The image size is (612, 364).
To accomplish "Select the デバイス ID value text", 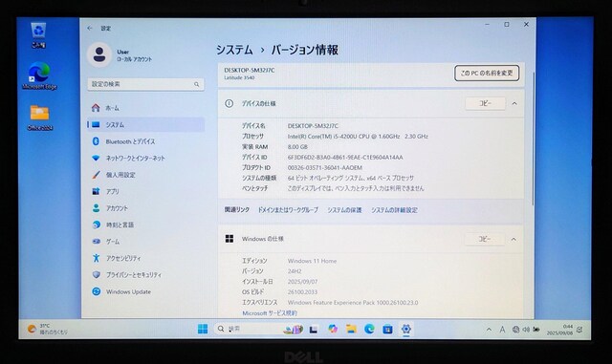I will tap(345, 158).
